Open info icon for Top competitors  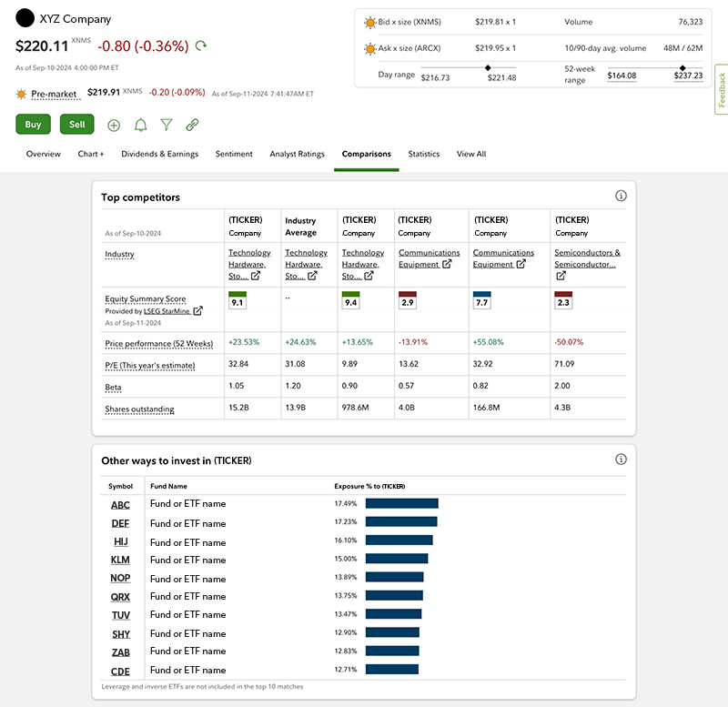[x=621, y=197]
